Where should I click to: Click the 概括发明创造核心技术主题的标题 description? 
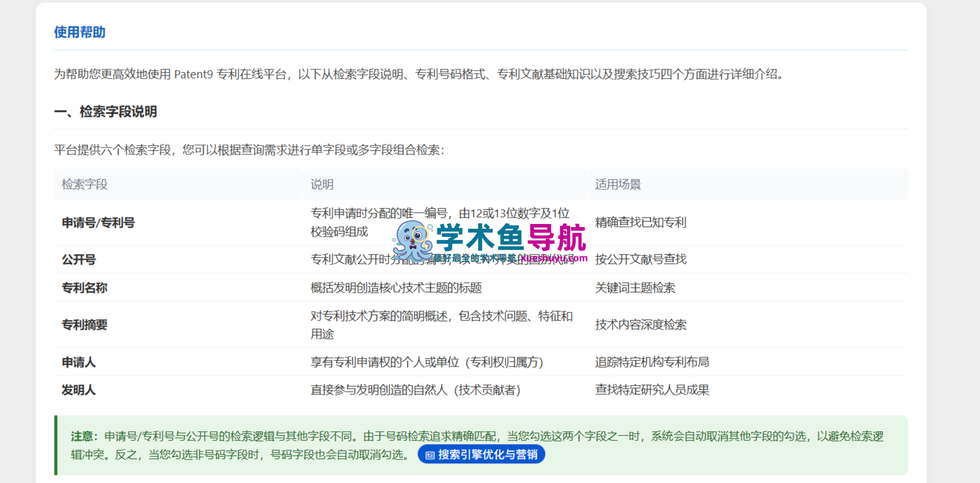tap(396, 288)
